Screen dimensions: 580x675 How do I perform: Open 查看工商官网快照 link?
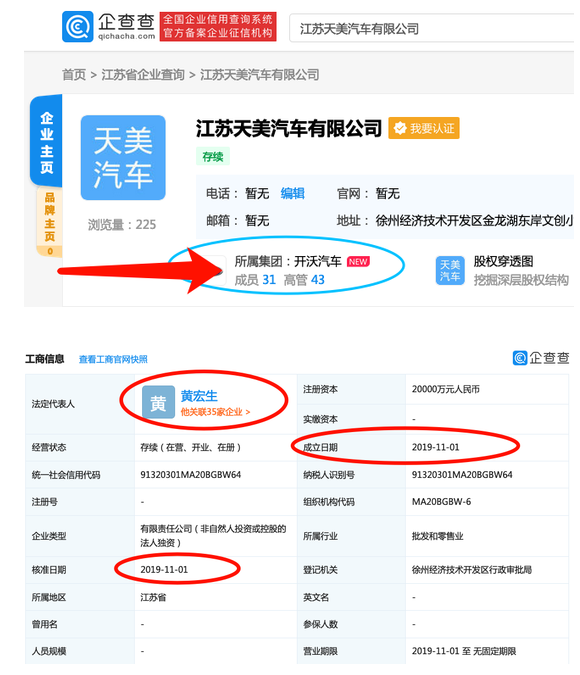[x=113, y=359]
